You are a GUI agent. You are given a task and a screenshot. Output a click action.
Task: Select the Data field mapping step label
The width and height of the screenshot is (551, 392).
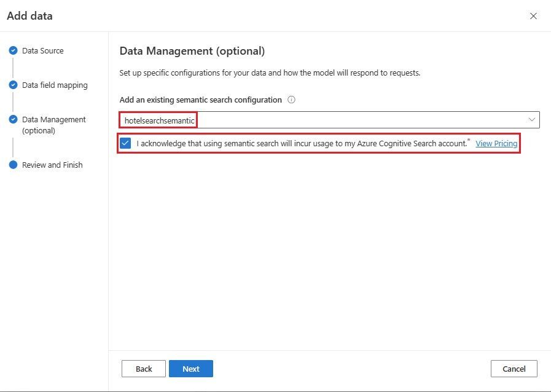coord(55,85)
